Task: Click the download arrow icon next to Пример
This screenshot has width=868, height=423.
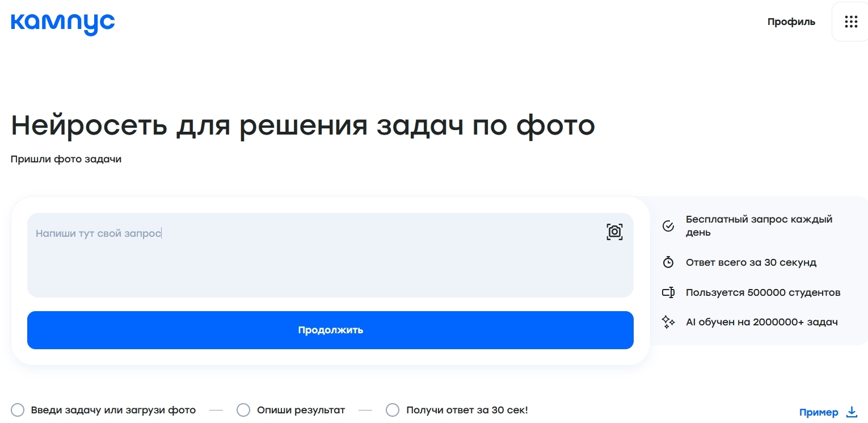Action: pyautogui.click(x=852, y=412)
